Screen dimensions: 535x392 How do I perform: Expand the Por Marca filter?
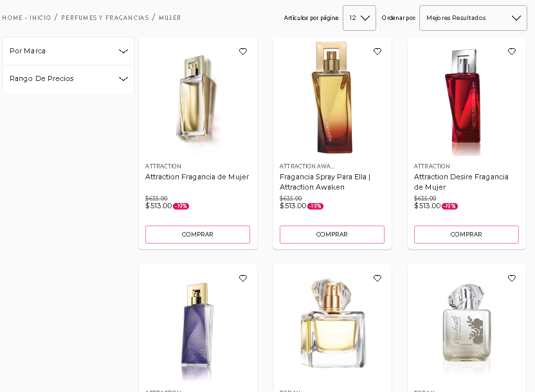tap(68, 51)
